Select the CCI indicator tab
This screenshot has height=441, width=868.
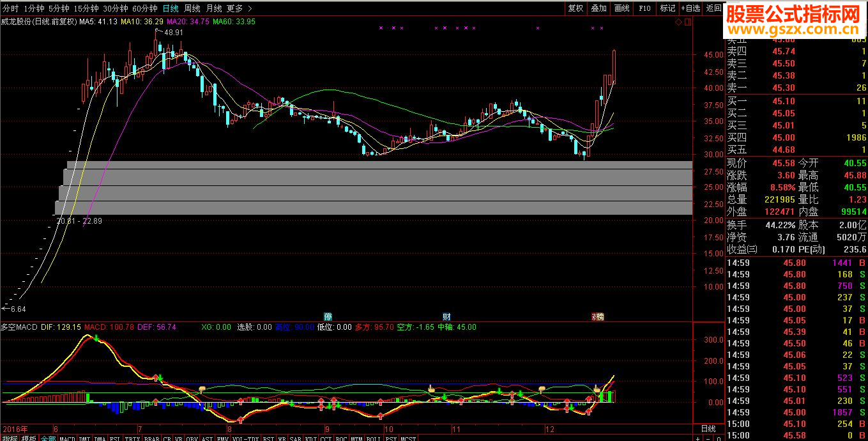click(x=325, y=437)
